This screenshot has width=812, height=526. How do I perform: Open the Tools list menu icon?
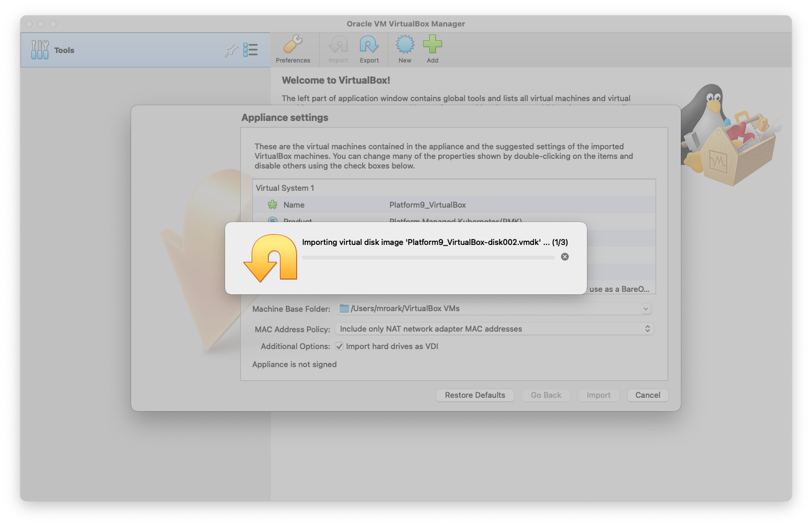[x=250, y=50]
